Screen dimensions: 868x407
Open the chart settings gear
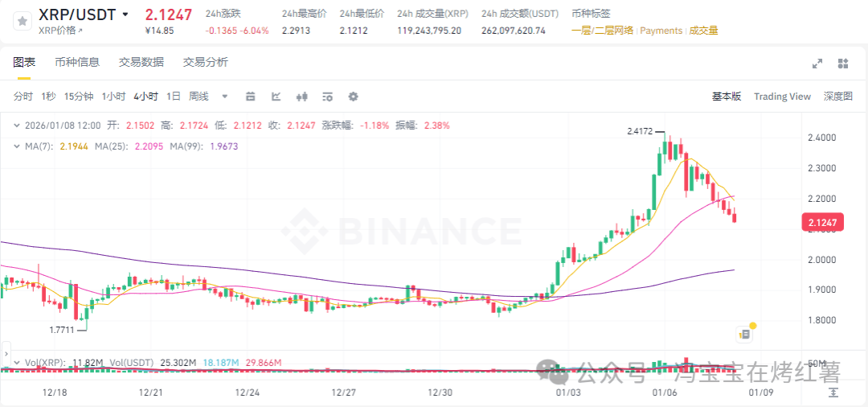point(353,97)
